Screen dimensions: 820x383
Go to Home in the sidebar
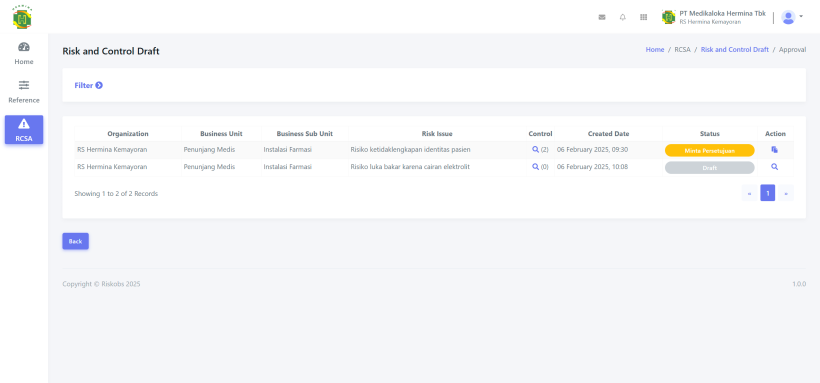(24, 54)
